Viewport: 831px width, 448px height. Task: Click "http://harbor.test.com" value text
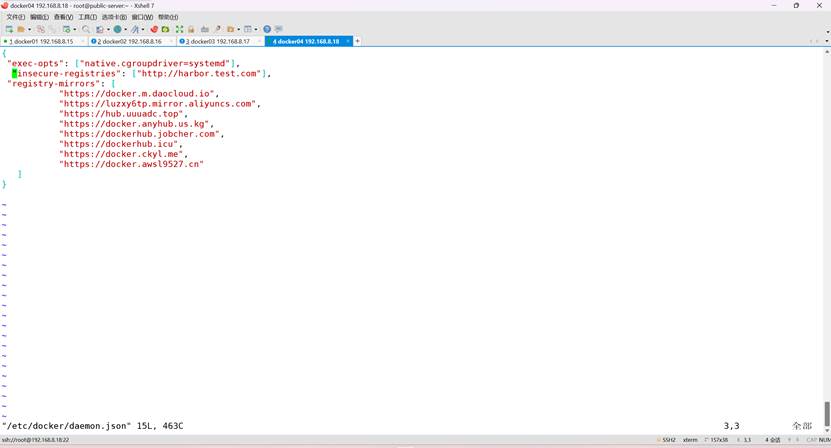coord(199,74)
